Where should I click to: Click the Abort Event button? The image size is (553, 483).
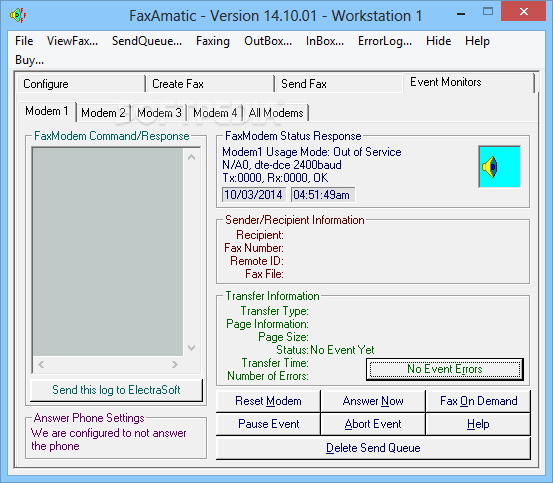373,424
